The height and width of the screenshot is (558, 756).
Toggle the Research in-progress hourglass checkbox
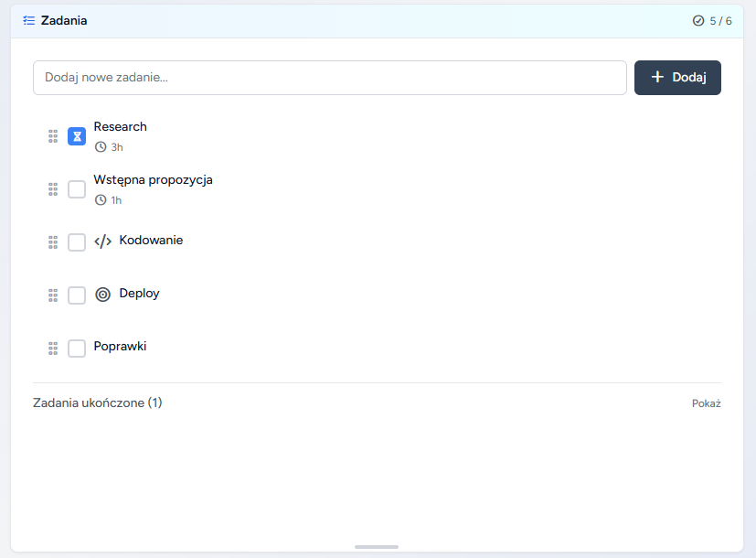pyautogui.click(x=77, y=136)
